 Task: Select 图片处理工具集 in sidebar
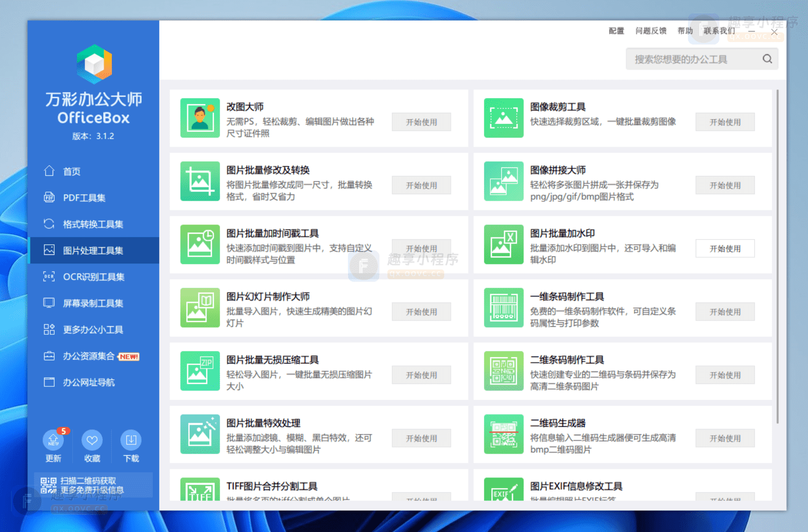tap(94, 250)
